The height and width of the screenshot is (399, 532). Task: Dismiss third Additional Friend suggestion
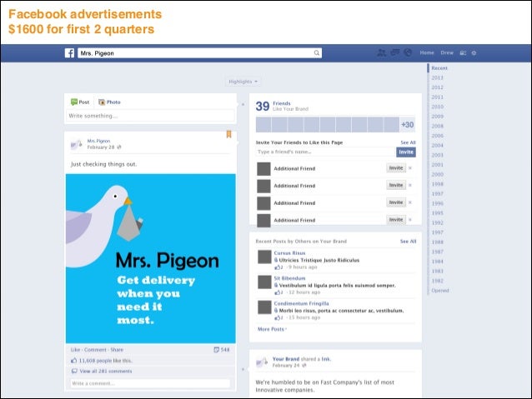point(410,202)
